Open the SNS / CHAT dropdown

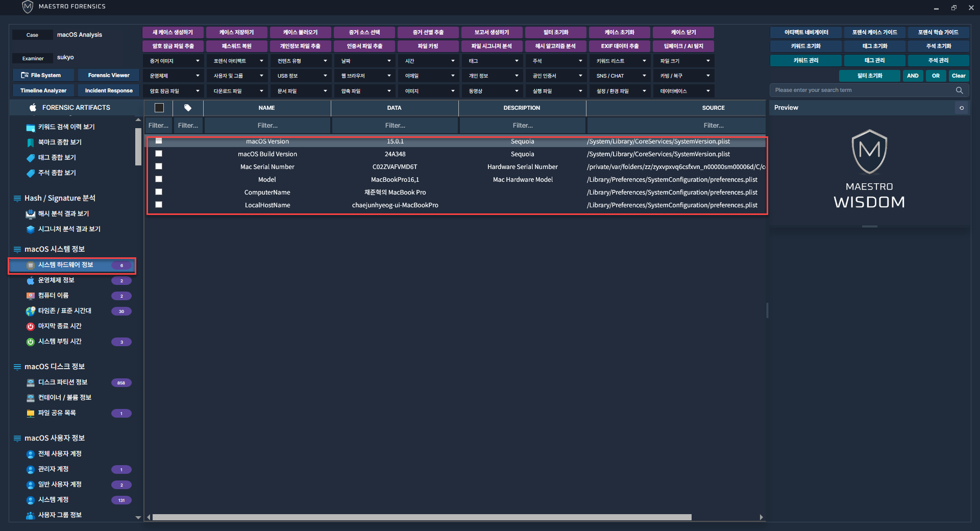[x=621, y=76]
